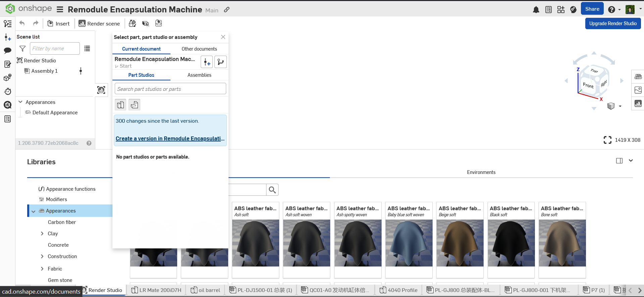Expand the Clay category

[42, 234]
